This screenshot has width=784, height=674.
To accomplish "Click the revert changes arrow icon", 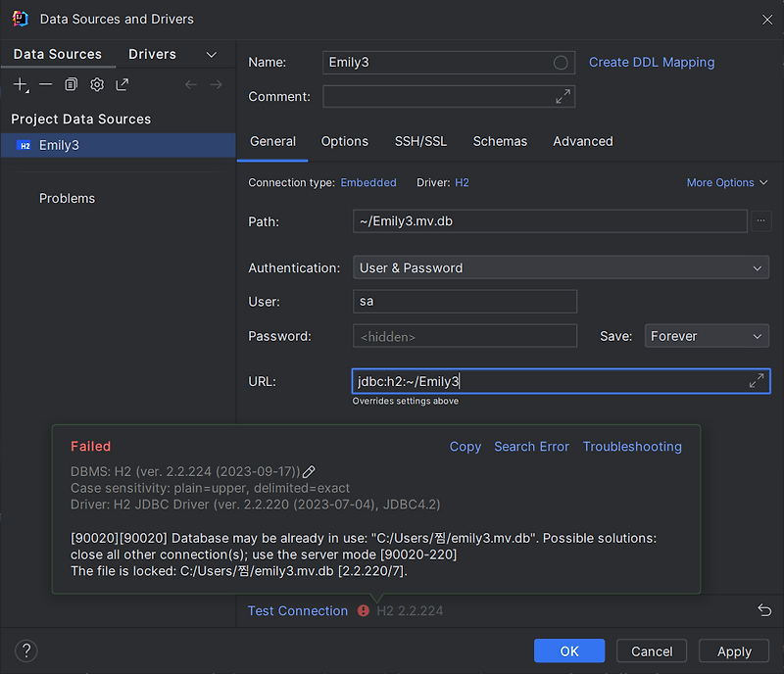I will 764,610.
